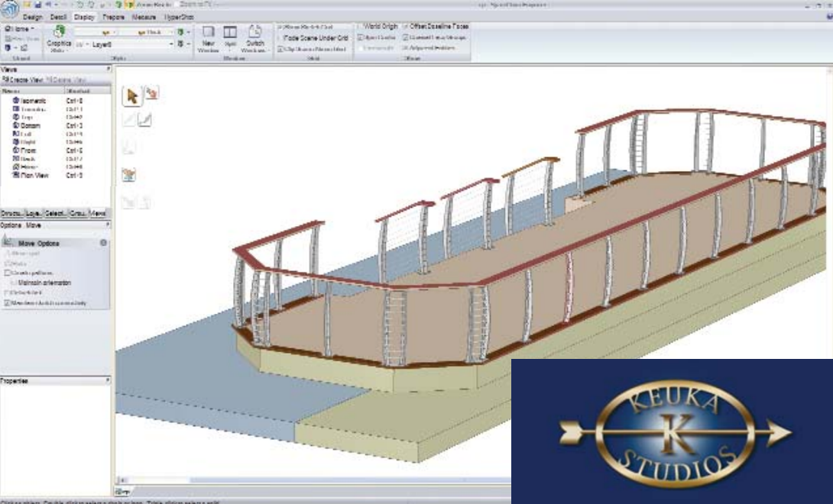Toggle the Maintain orientation checkbox
Screen dimensions: 833x504
[x=8, y=283]
